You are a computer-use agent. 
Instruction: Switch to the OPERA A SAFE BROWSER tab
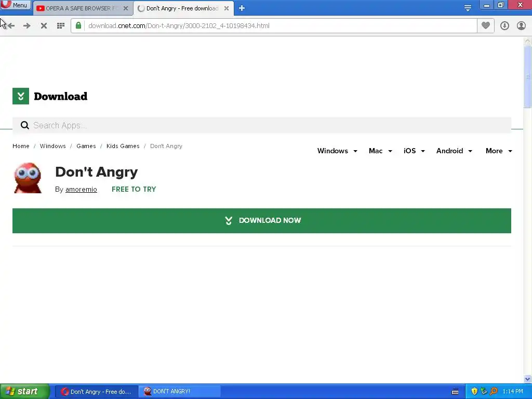click(x=82, y=8)
